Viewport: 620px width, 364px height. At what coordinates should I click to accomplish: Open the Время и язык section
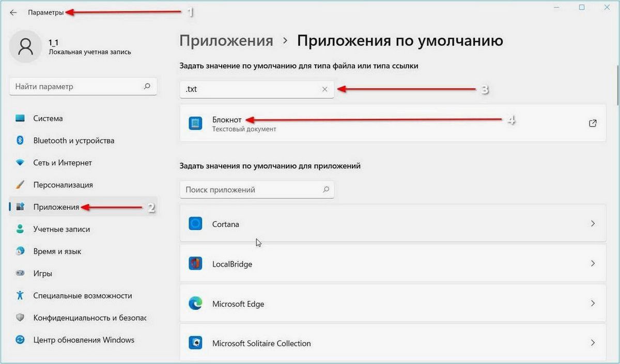coord(83,251)
